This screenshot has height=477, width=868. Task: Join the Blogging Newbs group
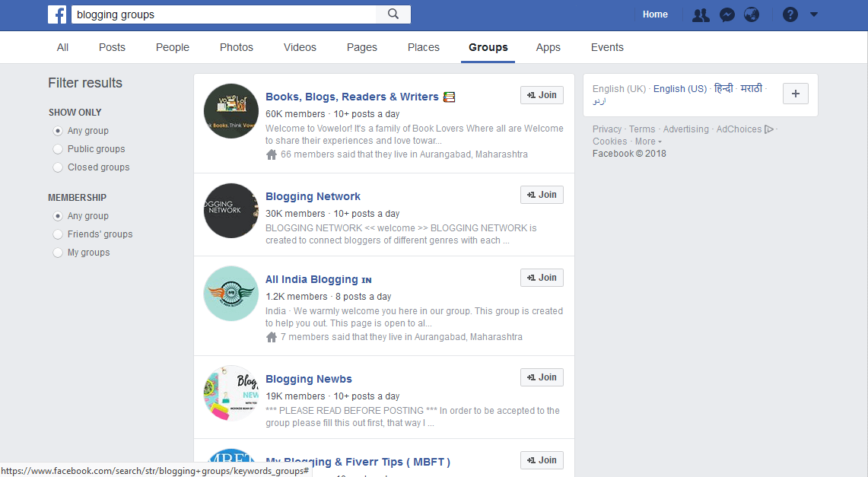[x=542, y=377]
